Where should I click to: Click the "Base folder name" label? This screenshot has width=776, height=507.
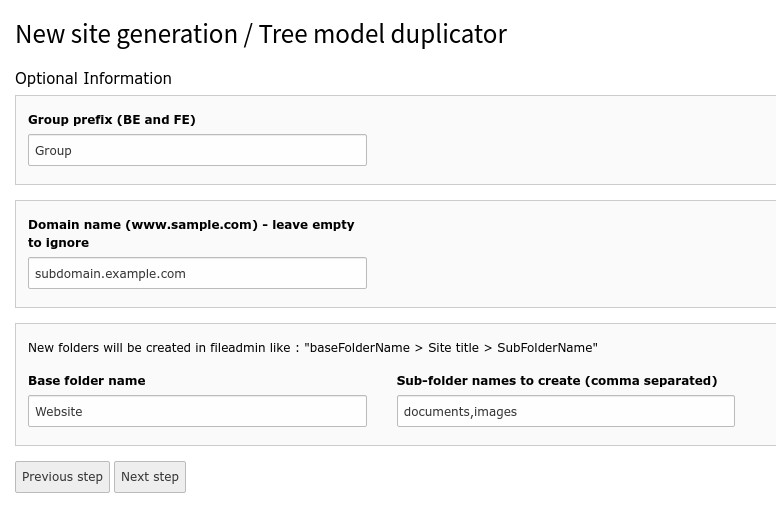click(87, 381)
